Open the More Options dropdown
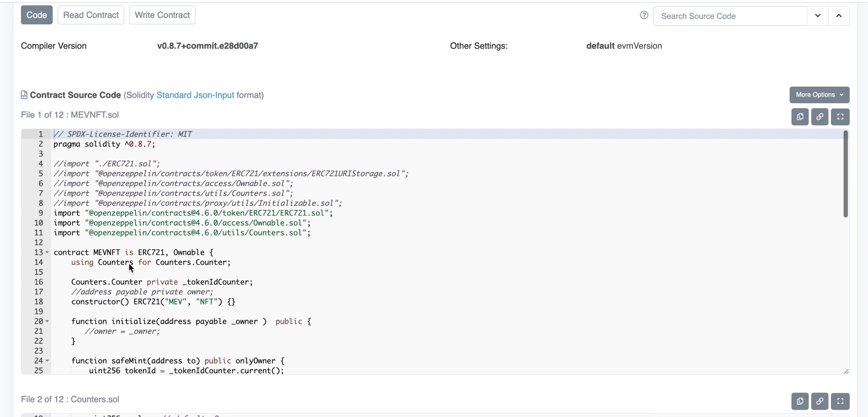 tap(819, 95)
